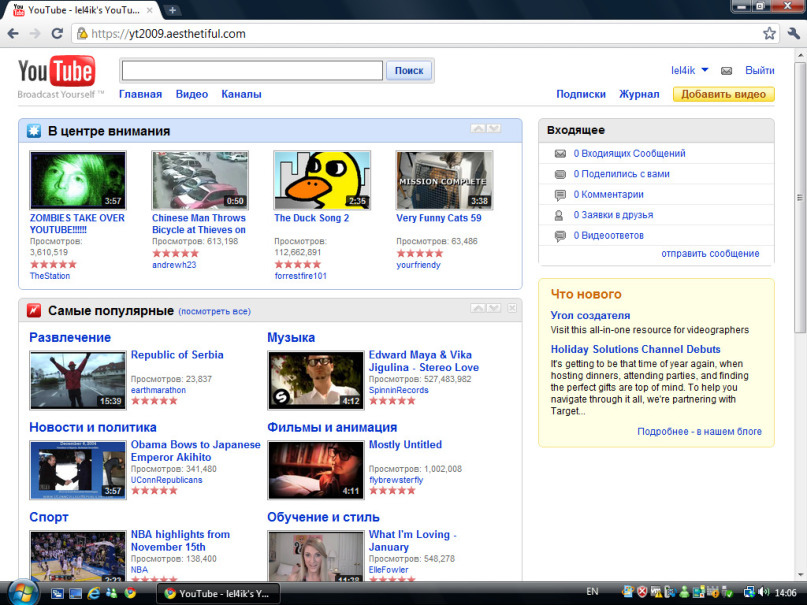The width and height of the screenshot is (807, 605).
Task: Open the Новости и политика category
Action: pos(93,428)
